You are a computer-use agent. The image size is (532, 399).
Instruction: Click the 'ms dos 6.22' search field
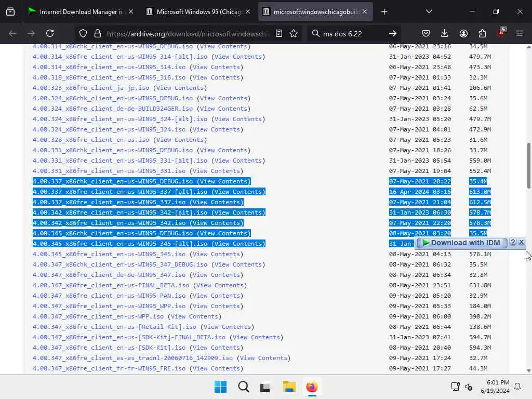pyautogui.click(x=353, y=34)
